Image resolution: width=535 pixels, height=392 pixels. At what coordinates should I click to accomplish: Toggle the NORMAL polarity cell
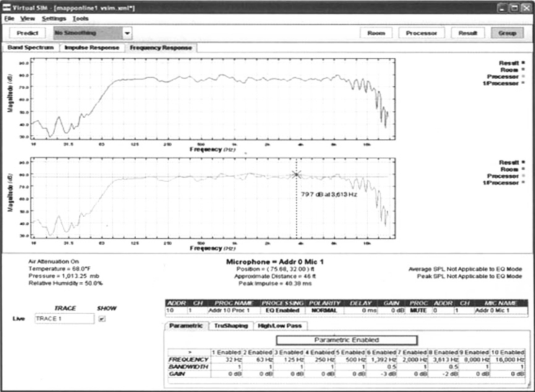[322, 310]
